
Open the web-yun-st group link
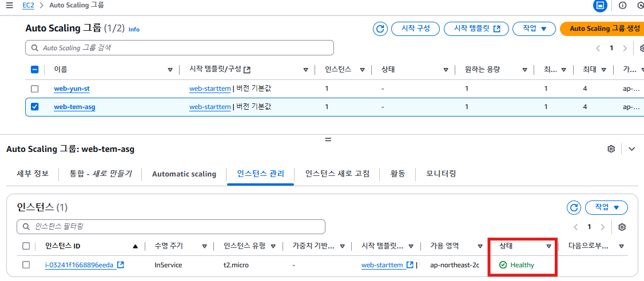click(71, 89)
